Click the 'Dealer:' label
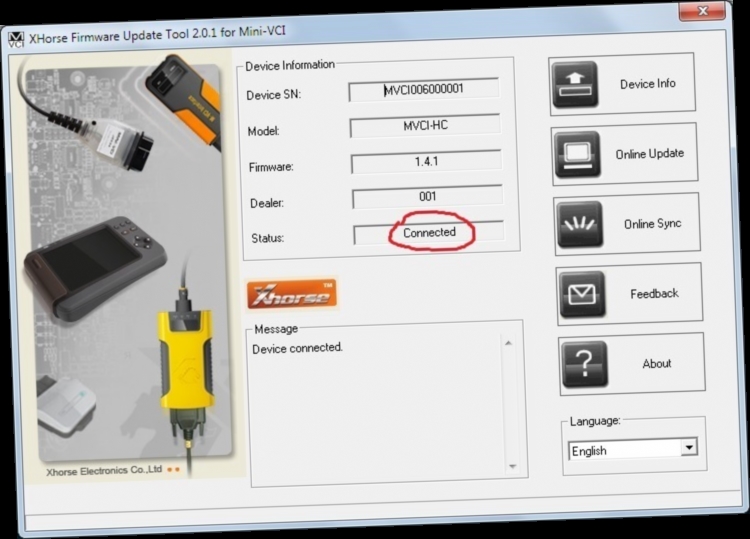This screenshot has width=750, height=539. click(x=267, y=203)
